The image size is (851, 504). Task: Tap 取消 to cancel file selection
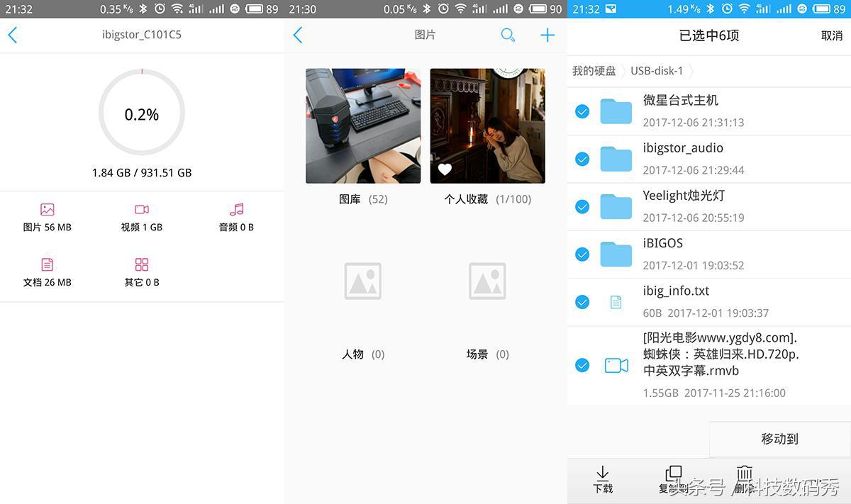831,35
